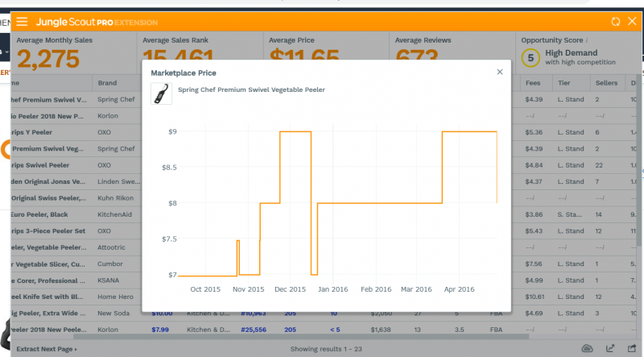The image size is (644, 357).
Task: Click the Knife Set with Bl... product name
Action: (47, 297)
